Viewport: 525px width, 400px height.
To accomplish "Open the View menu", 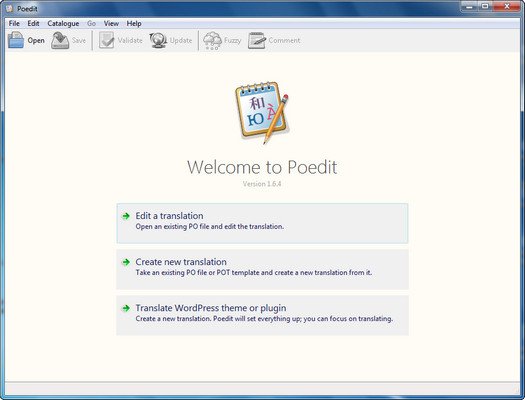I will tap(111, 23).
